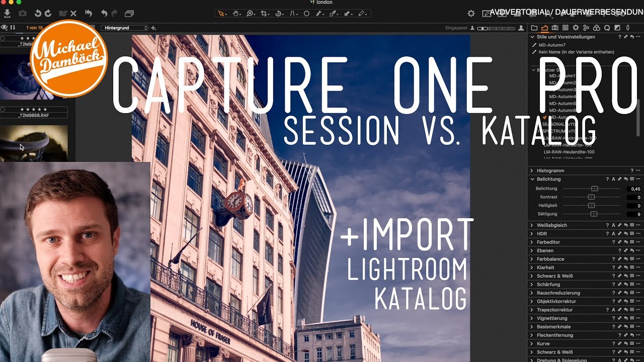Click the camera capture icon
Image resolution: width=644 pixels, height=362 pixels.
pos(23,14)
